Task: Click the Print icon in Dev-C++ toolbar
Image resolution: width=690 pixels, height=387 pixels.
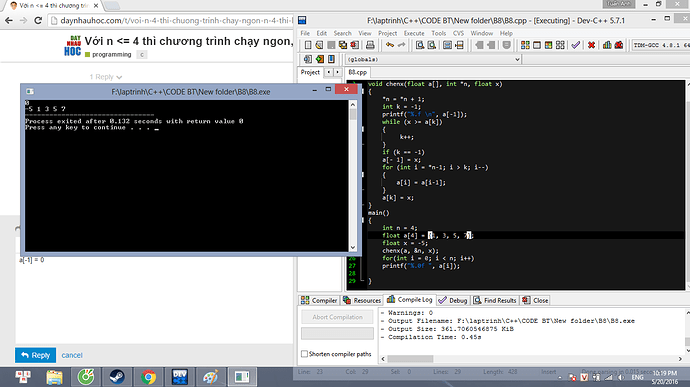Action: (x=370, y=45)
